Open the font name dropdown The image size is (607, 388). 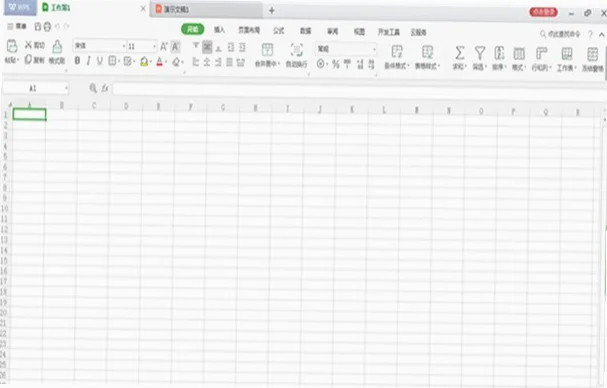pos(123,46)
